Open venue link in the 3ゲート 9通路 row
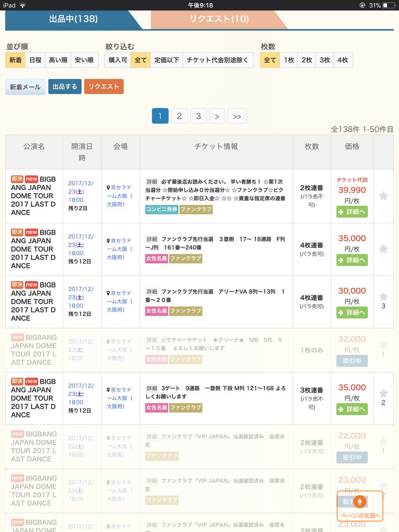Viewport: 399px width, 532px height. [x=120, y=398]
